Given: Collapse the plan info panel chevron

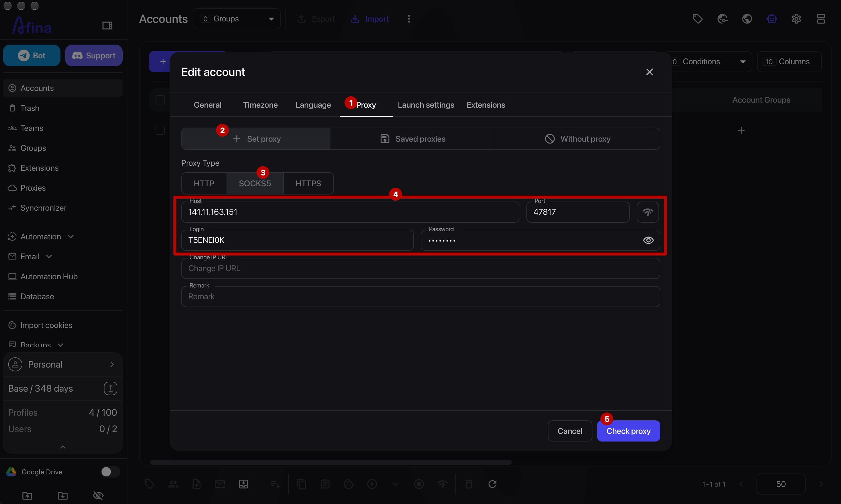Looking at the screenshot, I should click(x=63, y=447).
